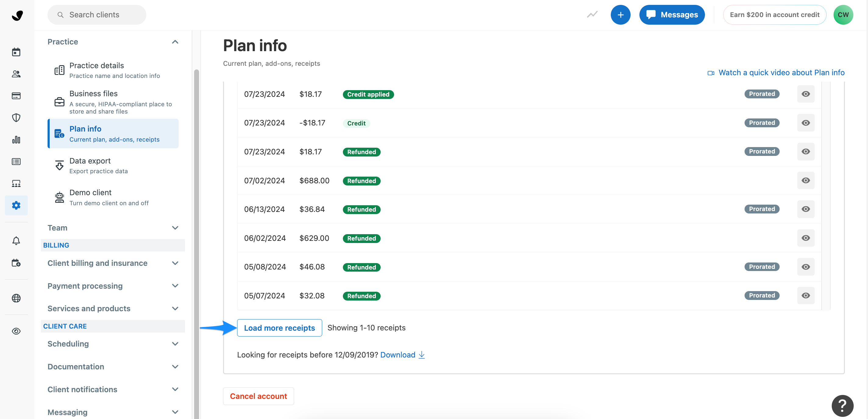
Task: View the 07/23/2024 $18.17 Refunded receipt
Action: 806,151
